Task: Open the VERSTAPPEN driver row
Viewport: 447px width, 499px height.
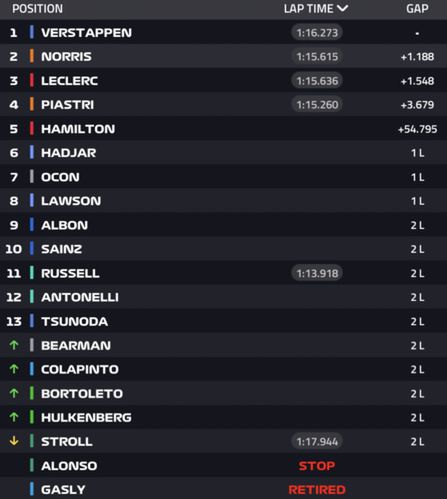Action: (223, 32)
